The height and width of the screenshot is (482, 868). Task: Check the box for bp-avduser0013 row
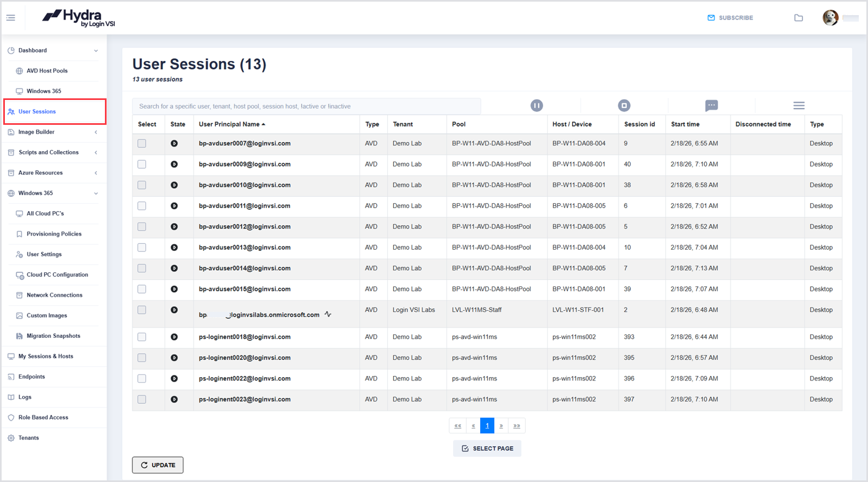pyautogui.click(x=142, y=247)
